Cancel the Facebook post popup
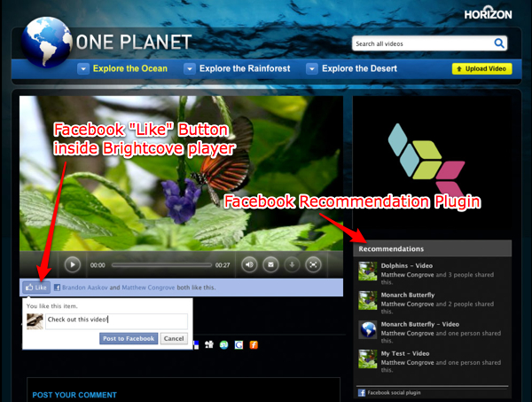532x402 pixels. 174,338
